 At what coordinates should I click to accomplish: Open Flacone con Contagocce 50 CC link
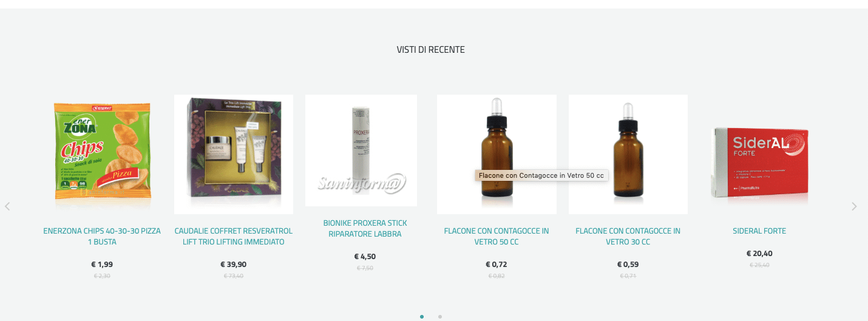(497, 237)
